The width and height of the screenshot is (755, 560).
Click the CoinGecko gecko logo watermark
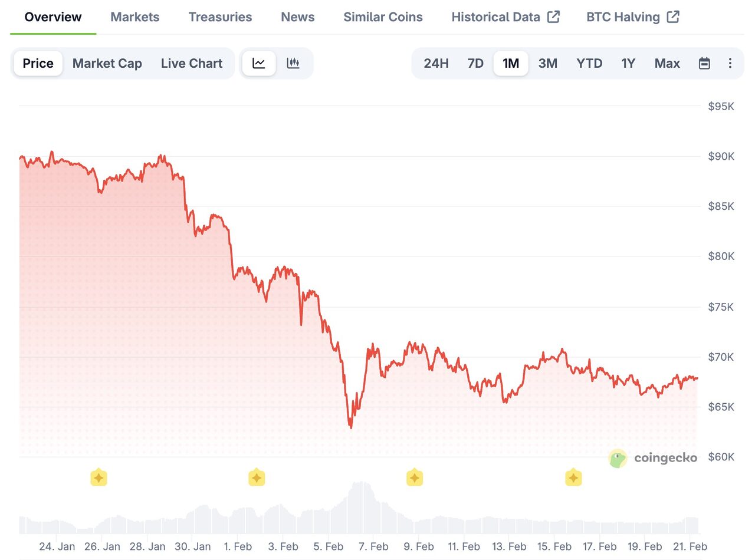pos(617,458)
